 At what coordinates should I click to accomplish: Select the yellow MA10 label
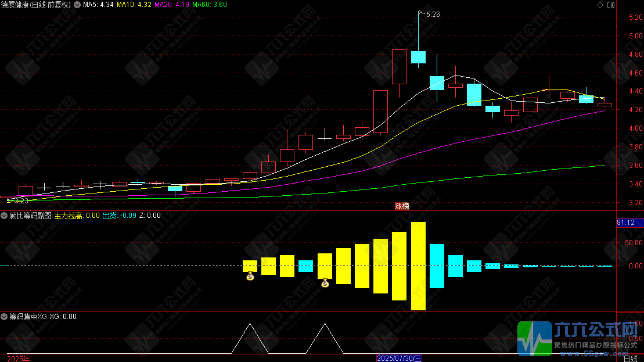pyautogui.click(x=134, y=5)
